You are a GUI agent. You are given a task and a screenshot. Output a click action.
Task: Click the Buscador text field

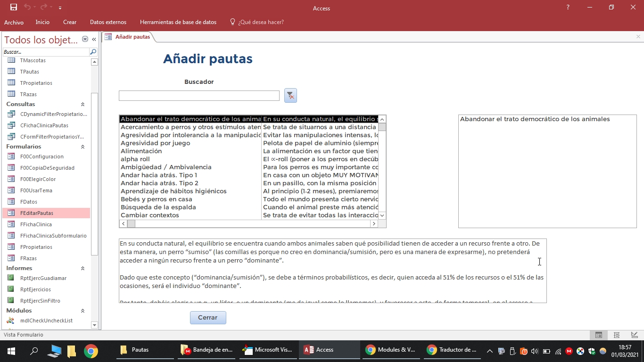point(199,96)
